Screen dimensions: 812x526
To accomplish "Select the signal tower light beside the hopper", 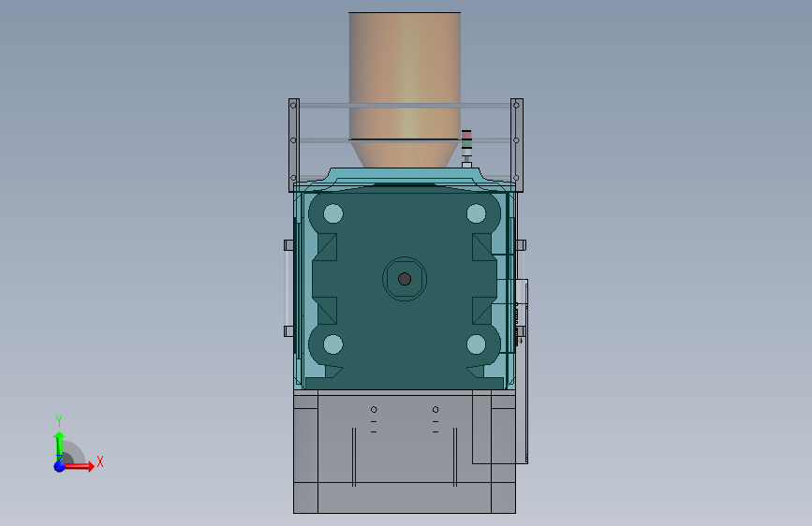I will point(466,149).
